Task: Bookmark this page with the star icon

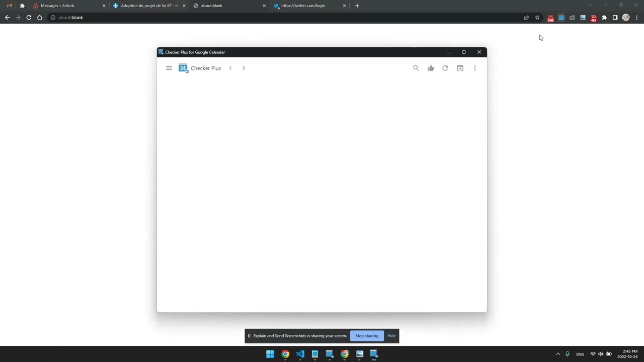Action: click(x=537, y=18)
